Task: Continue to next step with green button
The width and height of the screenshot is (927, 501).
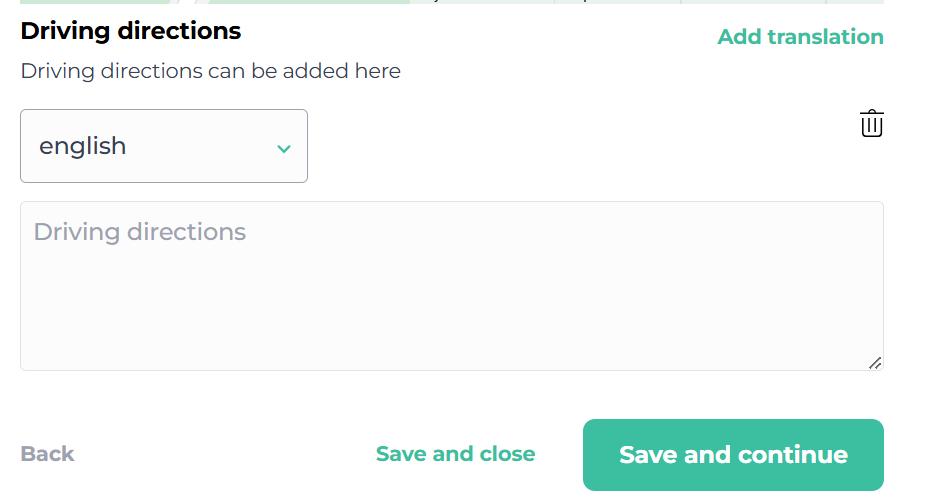Action: [x=733, y=455]
